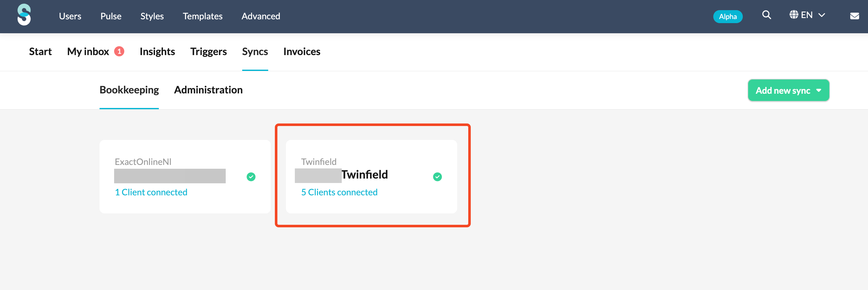Image resolution: width=868 pixels, height=290 pixels.
Task: Click the 5 Clients connected link
Action: [339, 192]
